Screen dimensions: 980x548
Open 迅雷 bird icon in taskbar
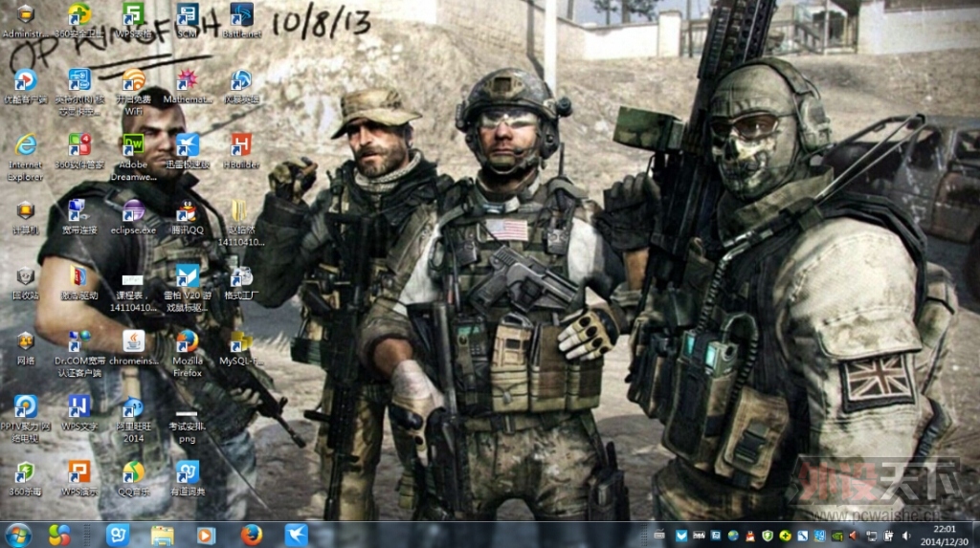(297, 536)
